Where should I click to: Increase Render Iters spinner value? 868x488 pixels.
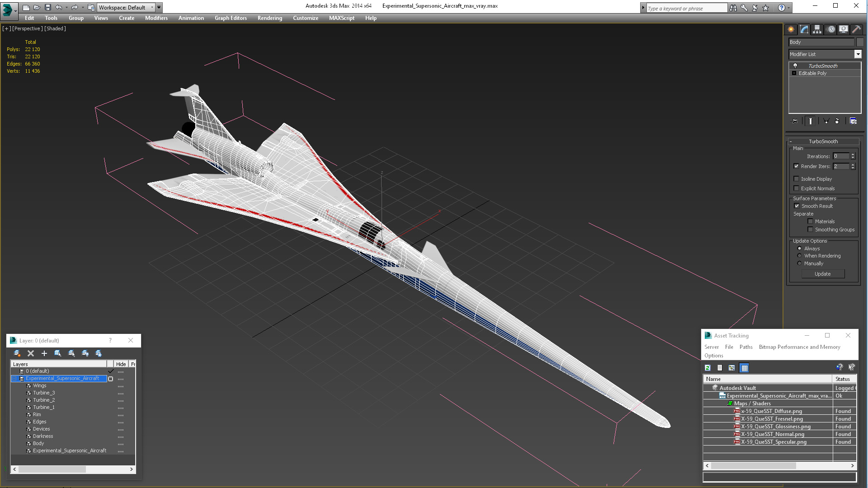[853, 164]
